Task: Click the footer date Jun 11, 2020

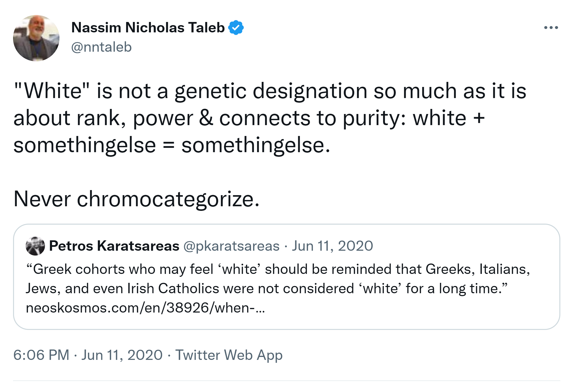Action: pos(122,355)
